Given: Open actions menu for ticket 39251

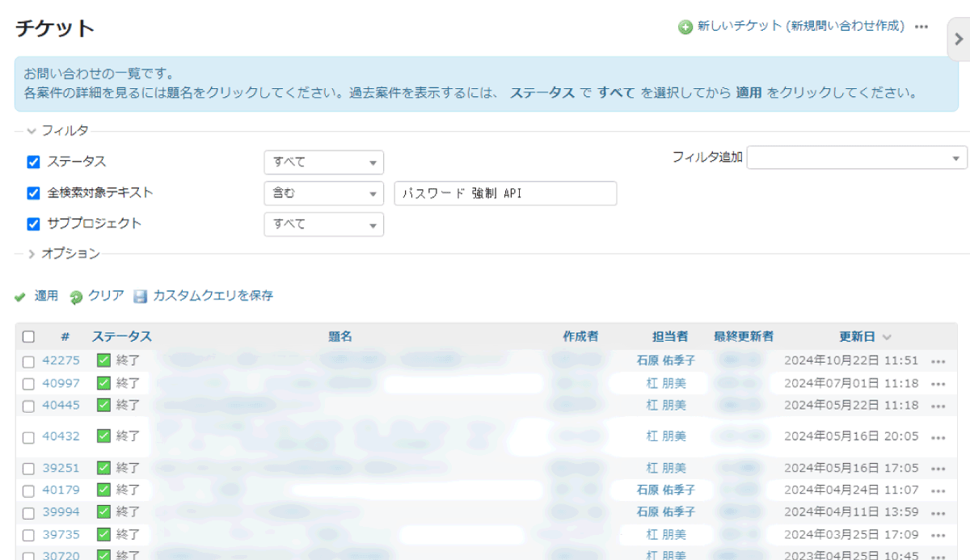Looking at the screenshot, I should [938, 469].
